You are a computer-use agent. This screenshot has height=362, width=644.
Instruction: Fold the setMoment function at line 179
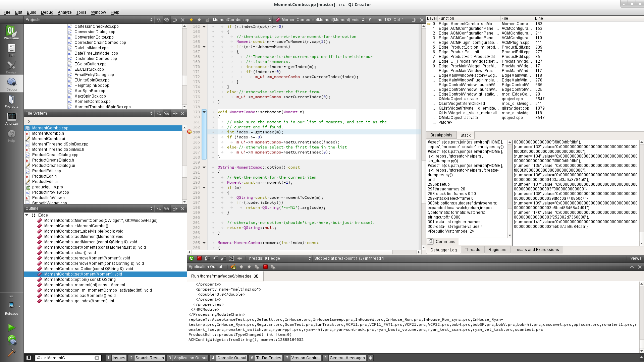pos(204,112)
